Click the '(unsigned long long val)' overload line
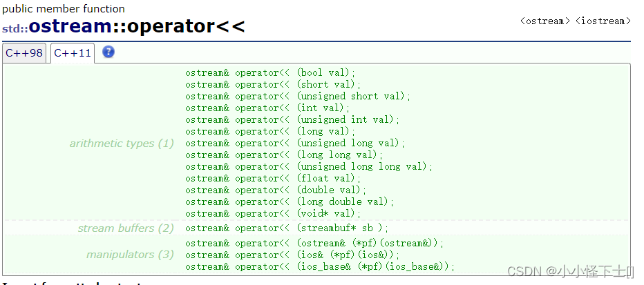 click(309, 167)
